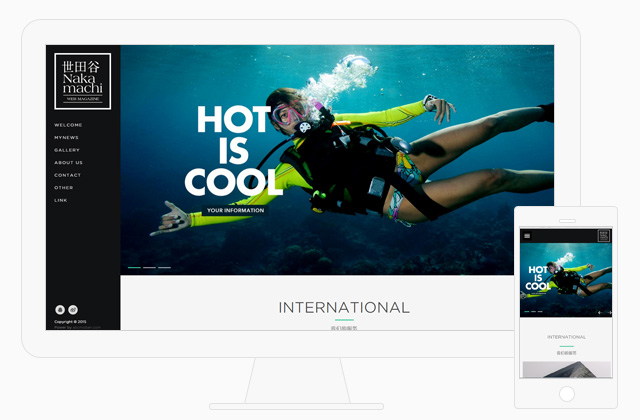
Task: Switch to the second slide indicator
Action: 149,268
